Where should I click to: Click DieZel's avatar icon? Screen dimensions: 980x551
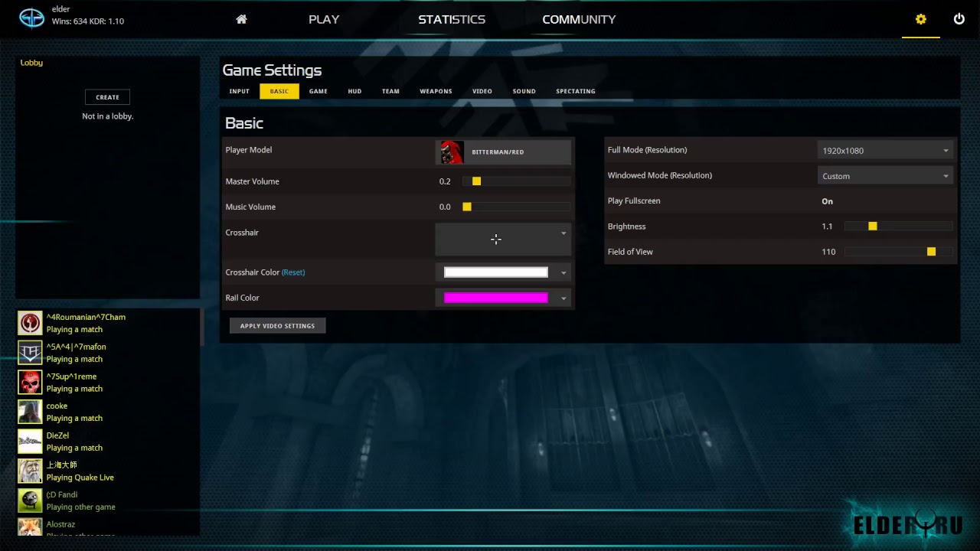pyautogui.click(x=30, y=442)
